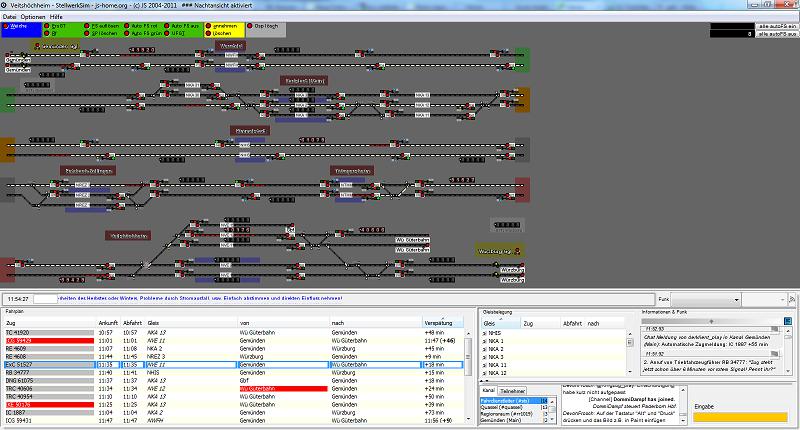Click the send icon right of Funk dropdowns
800x430 pixels.
point(792,299)
